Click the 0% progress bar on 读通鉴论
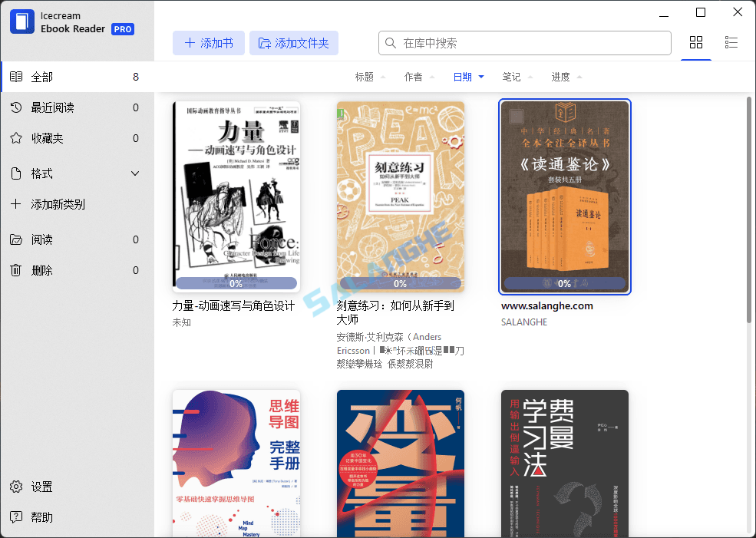The image size is (756, 538). point(565,282)
